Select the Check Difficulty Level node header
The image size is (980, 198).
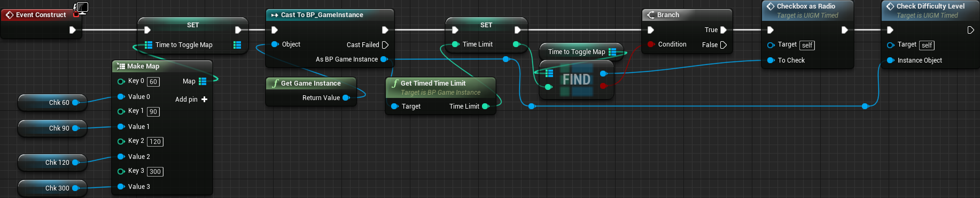[930, 11]
